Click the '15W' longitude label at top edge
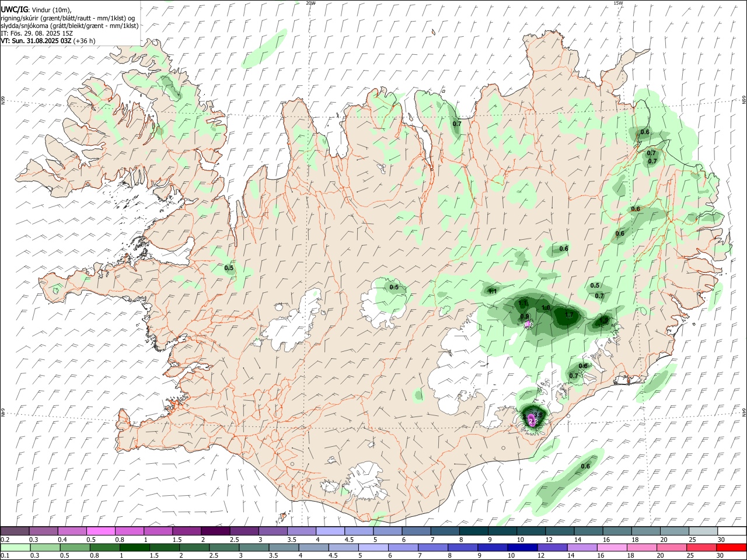Screen dimensions: 747x560 [x=617, y=3]
